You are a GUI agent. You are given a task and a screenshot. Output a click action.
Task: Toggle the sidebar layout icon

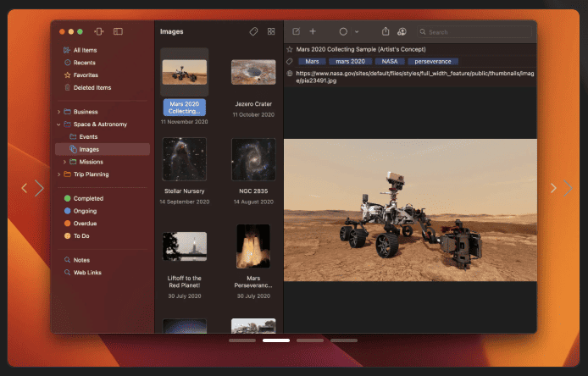click(118, 31)
